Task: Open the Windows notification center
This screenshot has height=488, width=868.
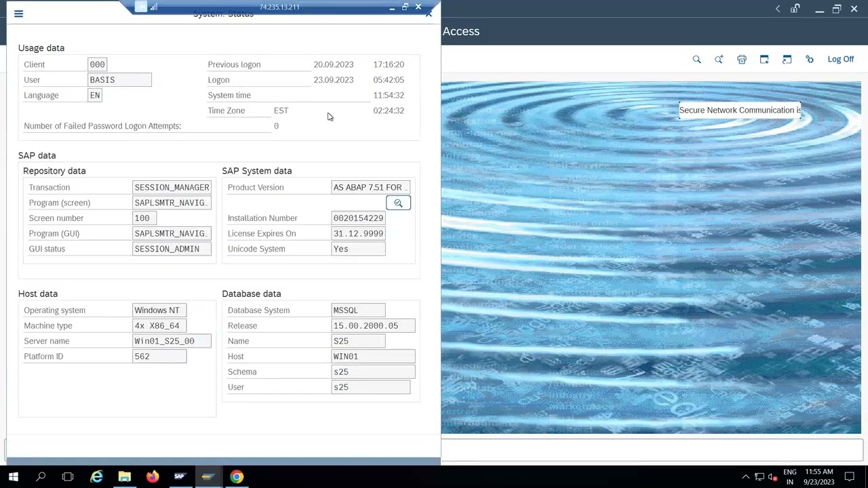Action: [x=849, y=477]
